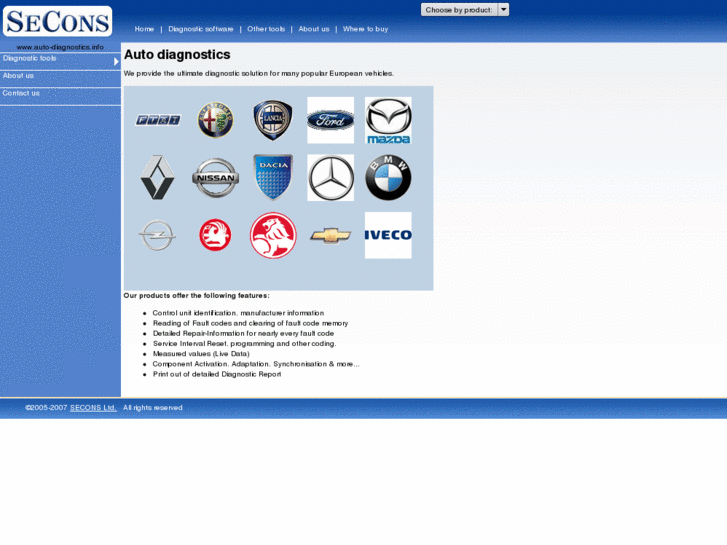Click the Auto diagnostics heading
Viewport: 727px width, 545px height.
coord(177,55)
